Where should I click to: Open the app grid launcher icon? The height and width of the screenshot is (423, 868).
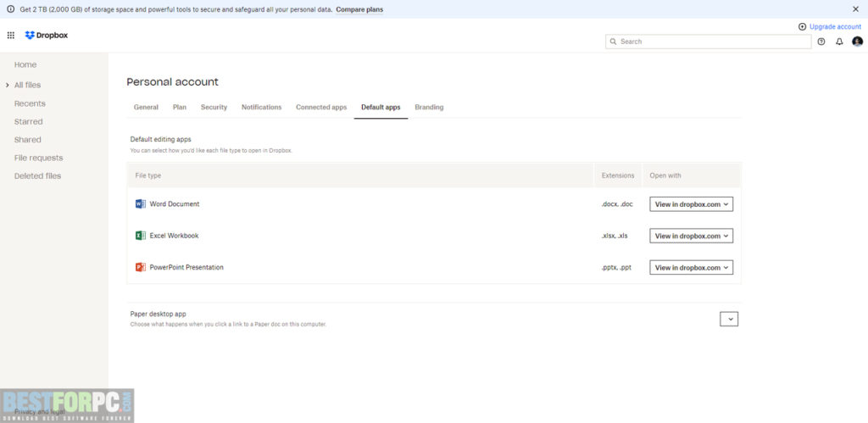(x=10, y=36)
